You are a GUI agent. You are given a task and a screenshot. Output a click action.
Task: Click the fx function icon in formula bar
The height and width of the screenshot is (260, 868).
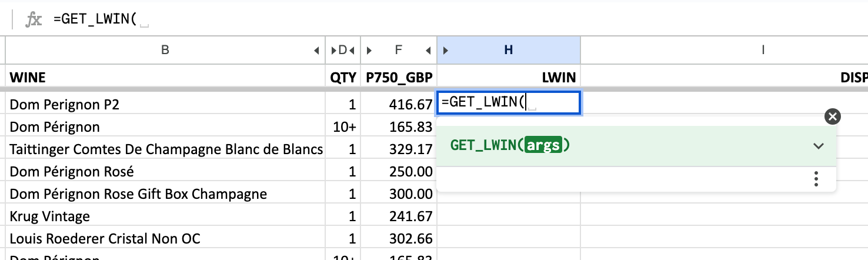[x=34, y=19]
